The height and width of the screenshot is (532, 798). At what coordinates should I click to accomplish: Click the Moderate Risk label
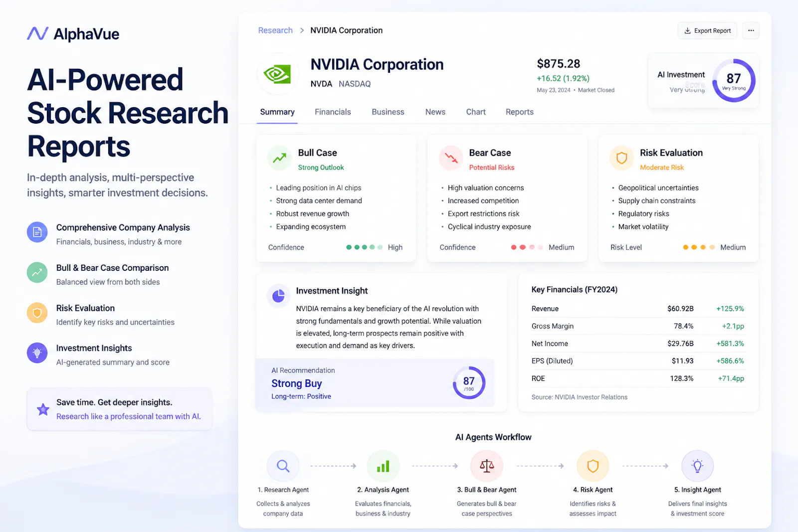662,168
